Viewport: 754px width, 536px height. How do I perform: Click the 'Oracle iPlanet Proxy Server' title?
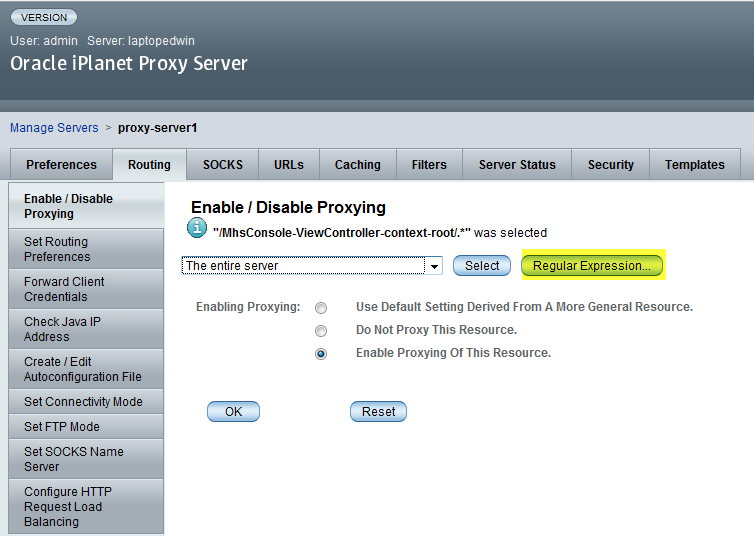click(x=129, y=63)
